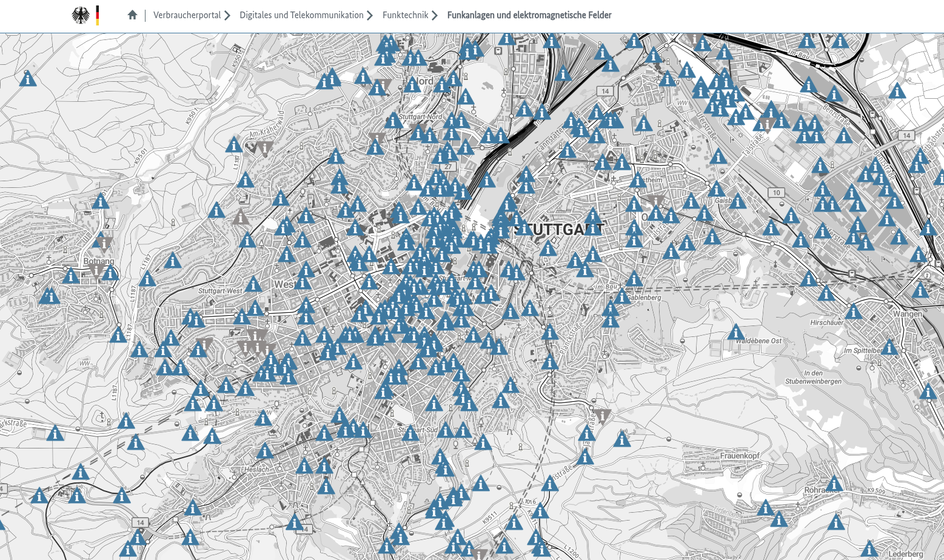Click the K9 509 road label
Viewport: 944px width, 560px height.
875,490
